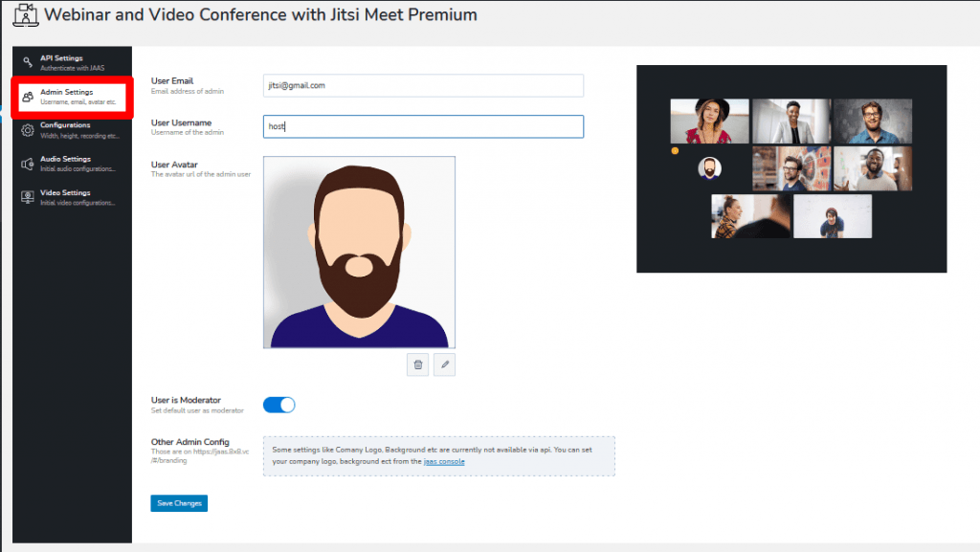Switch to the Configurations tab

[x=73, y=130]
